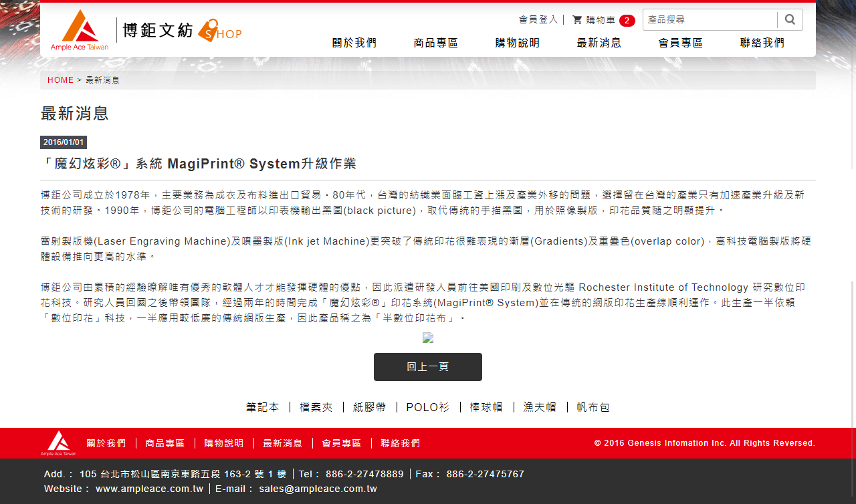Open 會員專區 in the top navigation
This screenshot has width=856, height=504.
coord(681,43)
